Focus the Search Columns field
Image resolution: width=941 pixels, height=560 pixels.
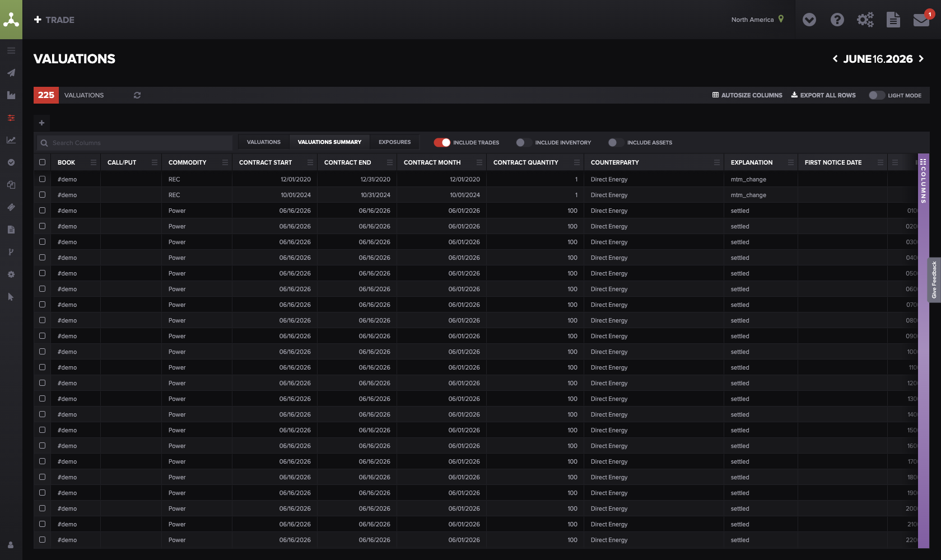pos(134,143)
